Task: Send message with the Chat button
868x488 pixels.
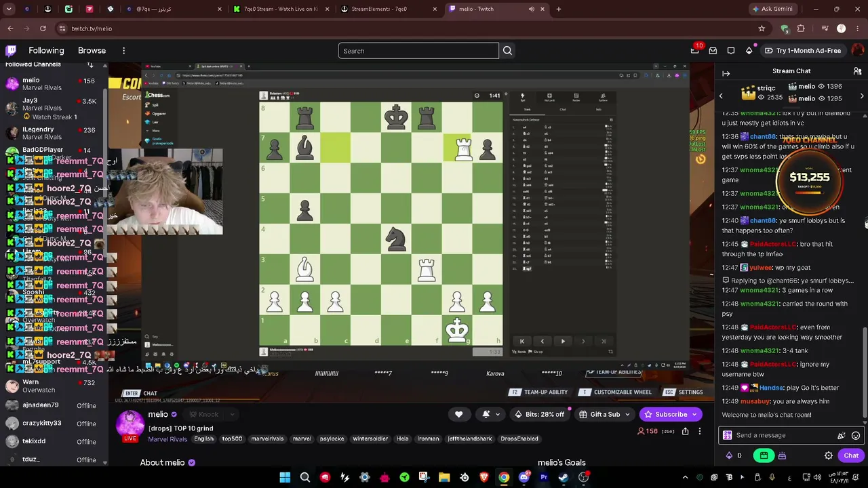Action: 851,455
